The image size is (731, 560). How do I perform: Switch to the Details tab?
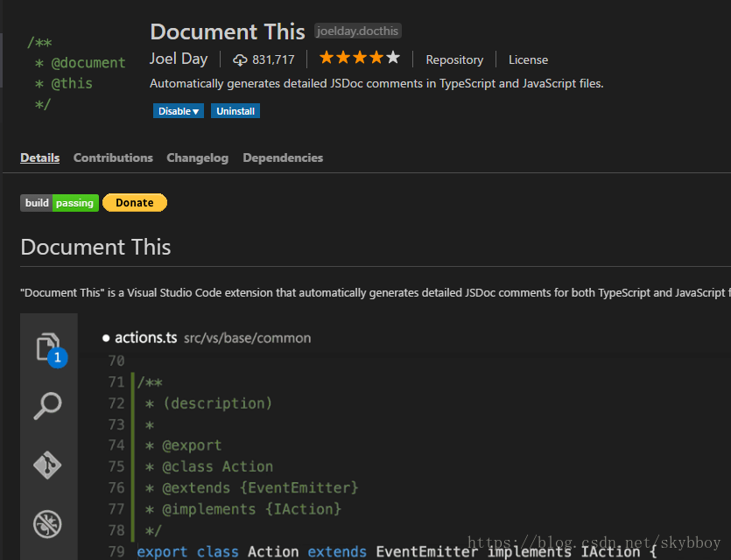[40, 157]
